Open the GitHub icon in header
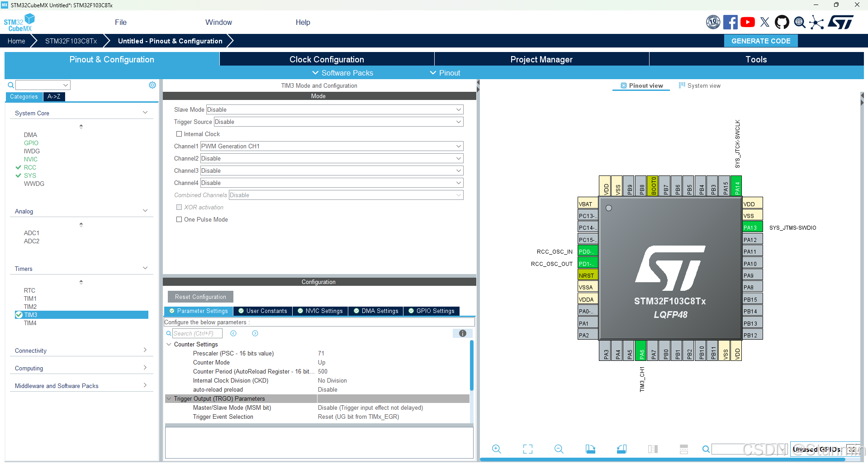Screen dimensions: 868x464 coord(782,22)
